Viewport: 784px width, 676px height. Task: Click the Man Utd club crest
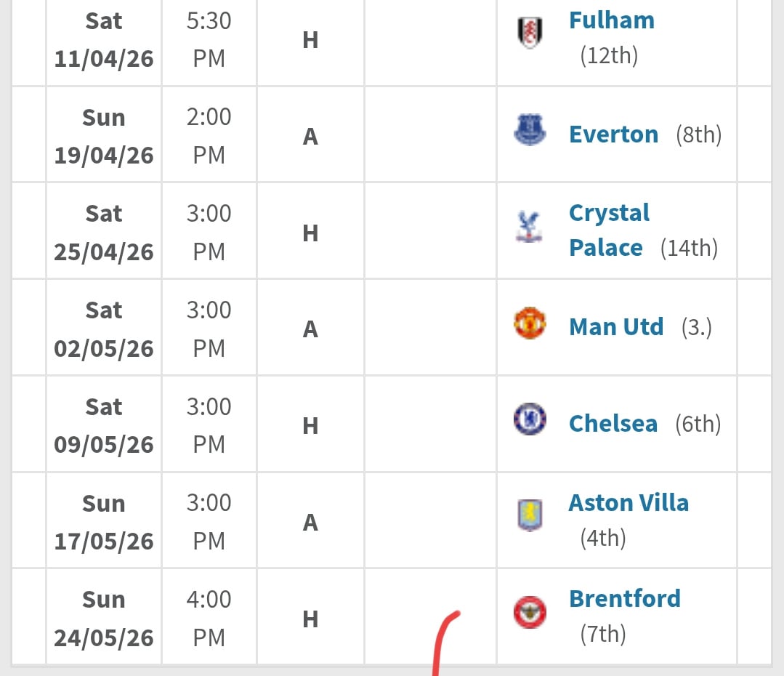pyautogui.click(x=530, y=323)
